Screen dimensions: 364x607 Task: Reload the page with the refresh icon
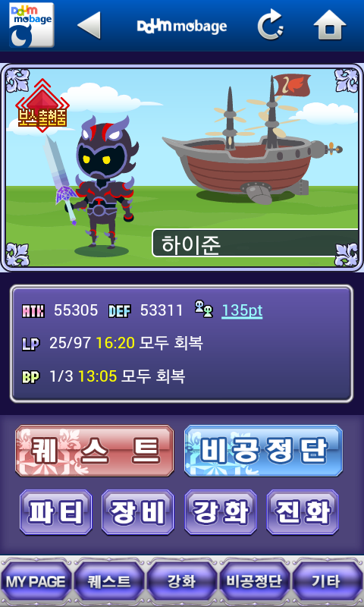(271, 25)
